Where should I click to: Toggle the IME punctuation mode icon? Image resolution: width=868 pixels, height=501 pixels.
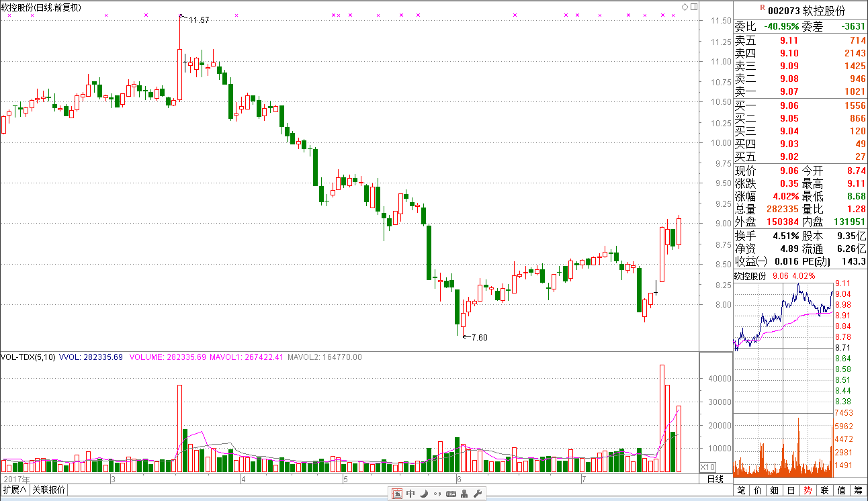(437, 494)
